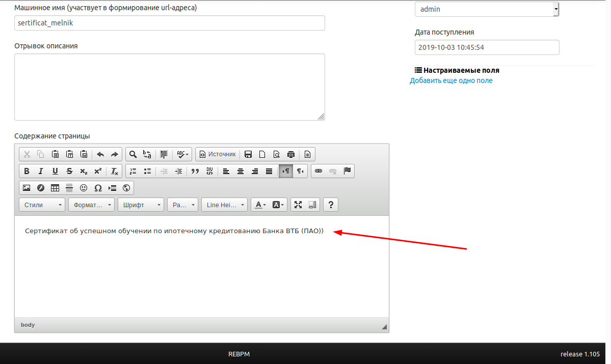Open About CKEditor question mark
Screen dimensions: 611x364
(331, 205)
